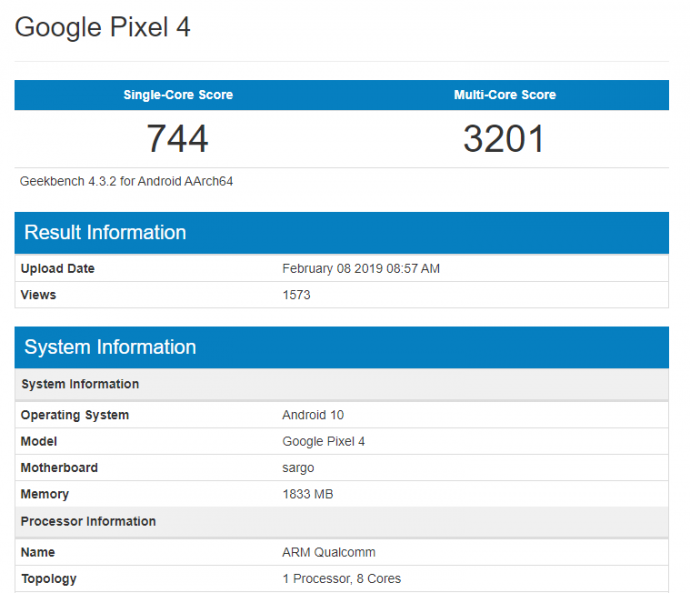Select the Android 10 value
The height and width of the screenshot is (593, 690).
tap(313, 415)
